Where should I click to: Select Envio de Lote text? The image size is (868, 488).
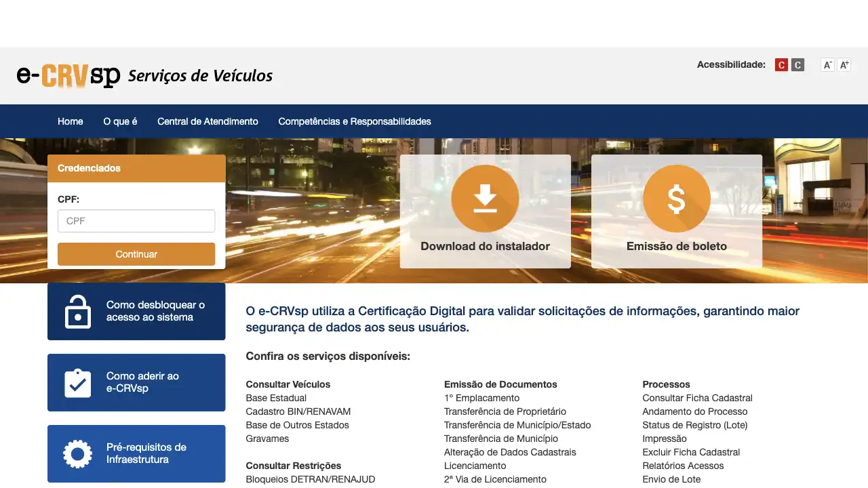point(671,479)
